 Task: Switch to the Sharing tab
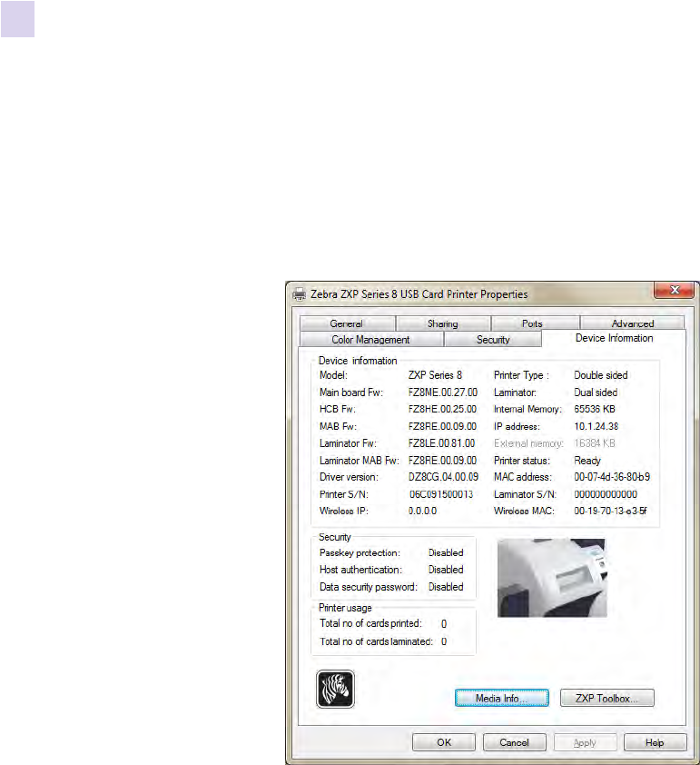click(443, 323)
